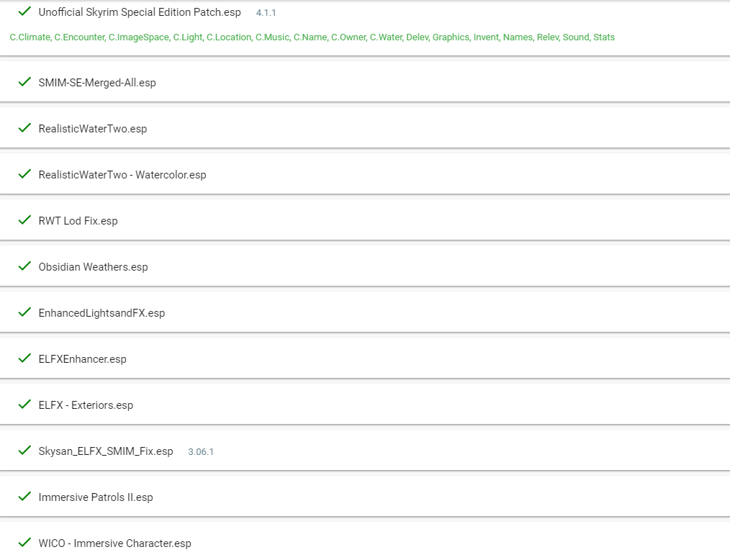
Task: Select the EnhancedLightsandFX.esp name
Action: click(102, 313)
